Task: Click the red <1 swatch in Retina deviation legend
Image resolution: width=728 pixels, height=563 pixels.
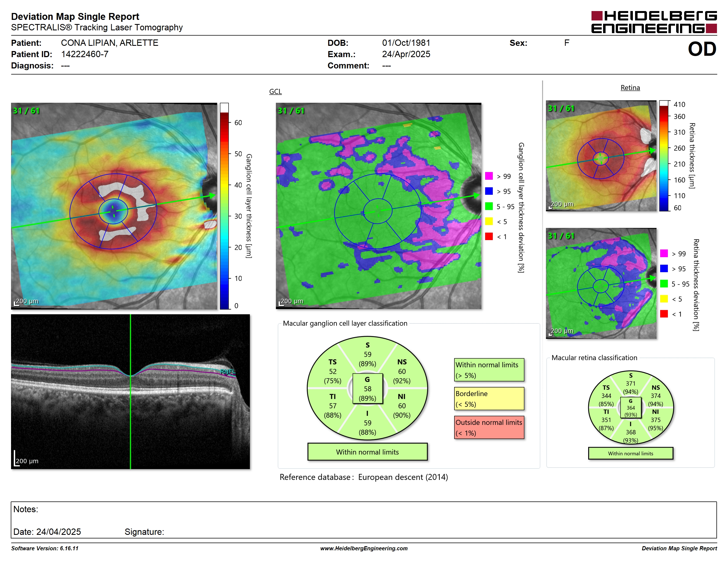Action: [x=664, y=314]
